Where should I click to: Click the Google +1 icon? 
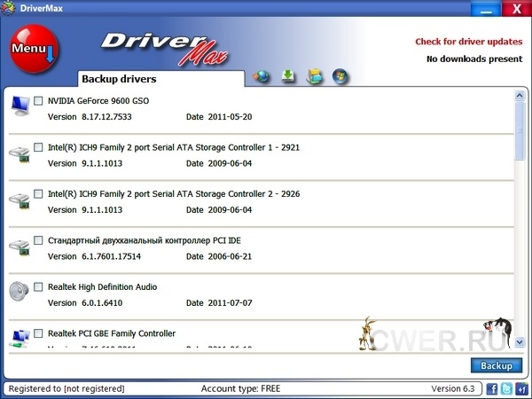521,388
